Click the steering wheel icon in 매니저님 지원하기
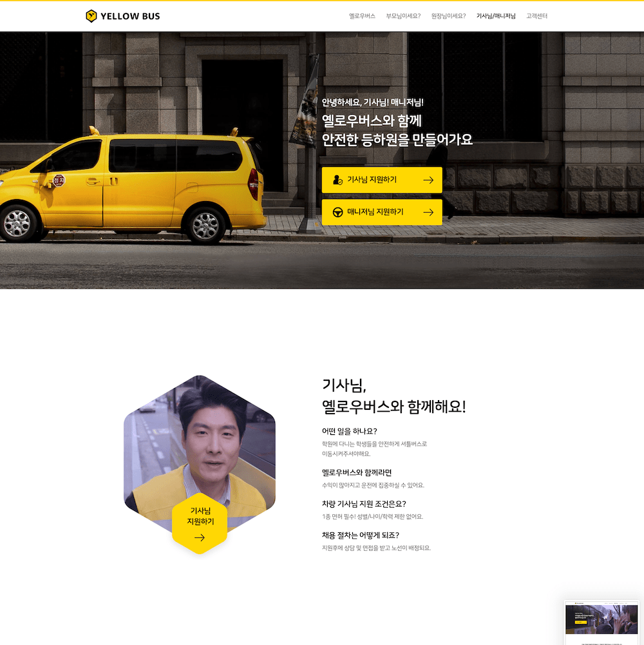This screenshot has width=644, height=645. (337, 212)
